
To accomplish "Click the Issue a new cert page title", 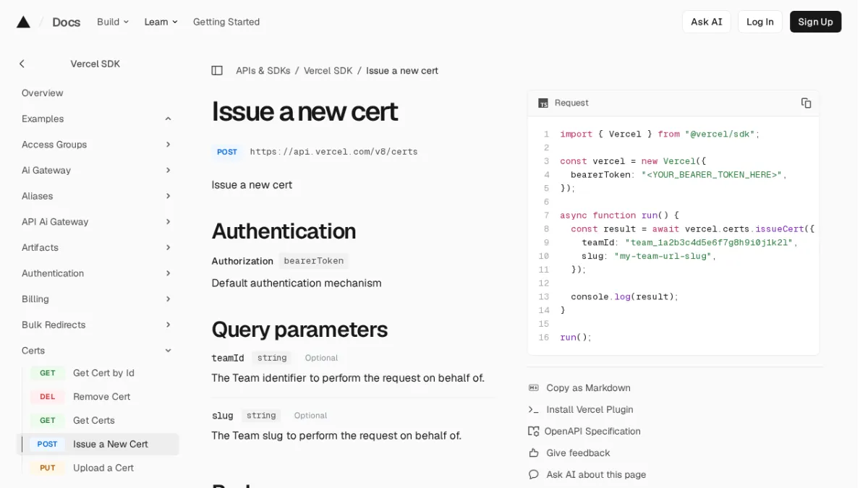I will coord(305,112).
